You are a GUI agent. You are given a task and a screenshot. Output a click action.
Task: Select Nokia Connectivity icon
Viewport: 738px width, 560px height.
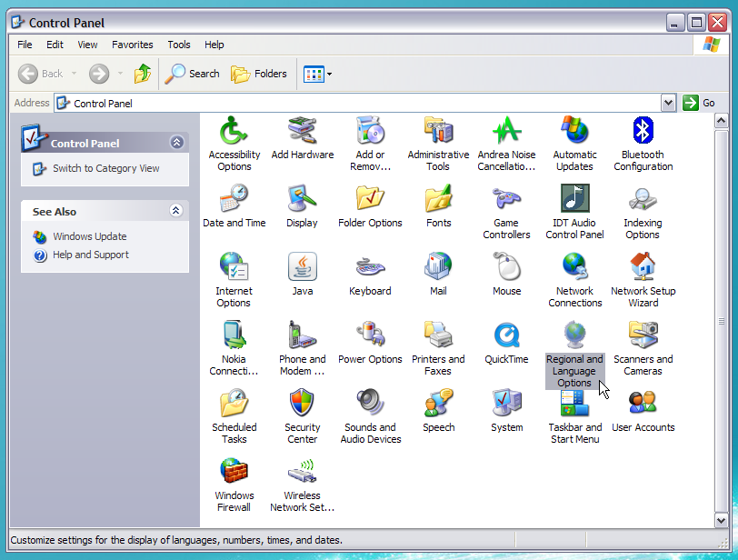(x=234, y=335)
